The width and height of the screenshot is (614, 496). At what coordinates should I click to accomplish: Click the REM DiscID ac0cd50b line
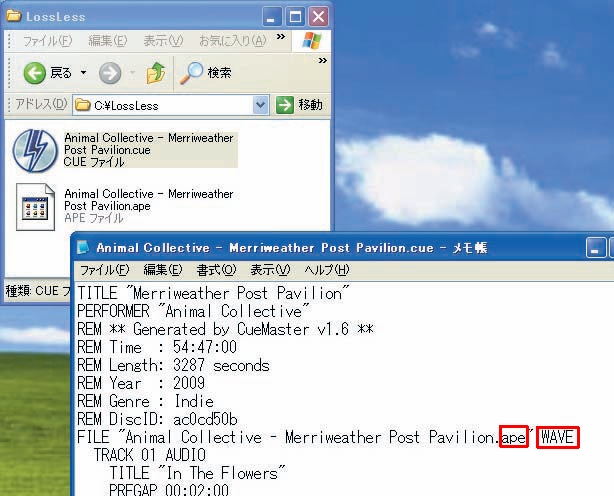[157, 419]
